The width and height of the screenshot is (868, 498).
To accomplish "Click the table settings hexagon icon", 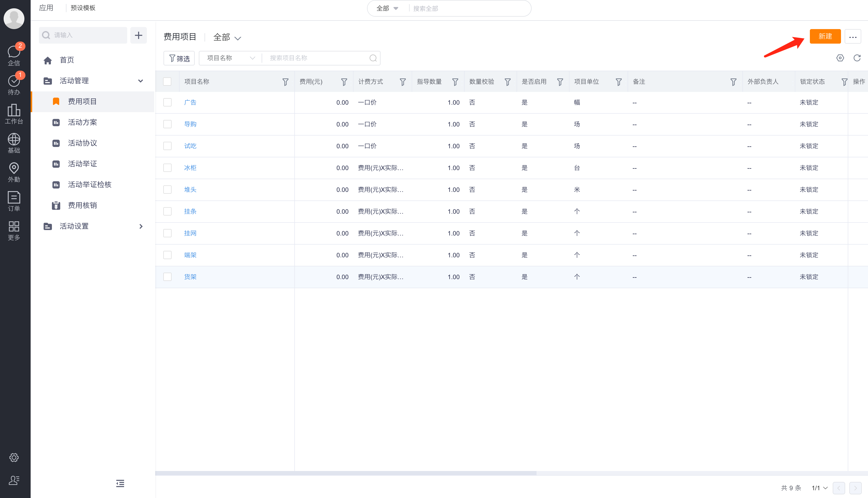I will [840, 58].
